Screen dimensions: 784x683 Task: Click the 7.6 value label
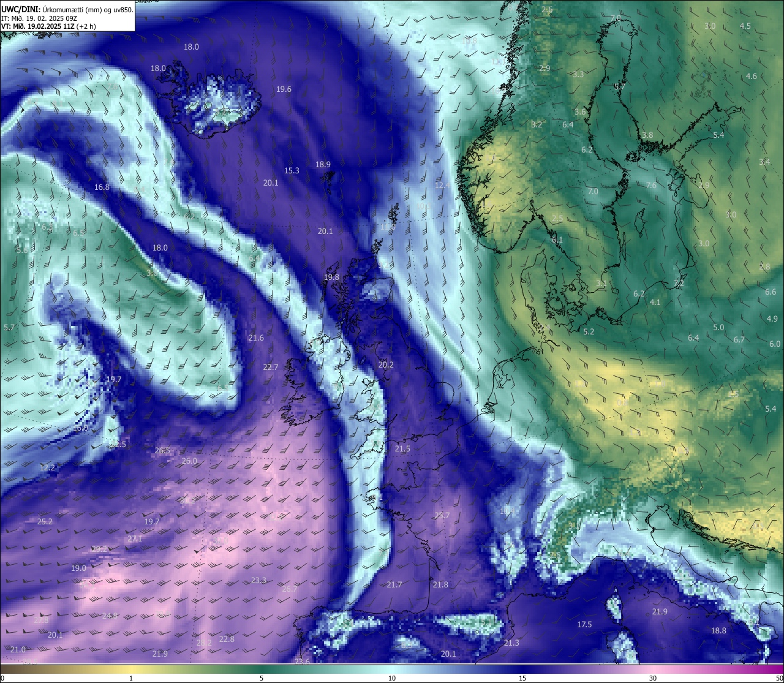click(x=651, y=185)
